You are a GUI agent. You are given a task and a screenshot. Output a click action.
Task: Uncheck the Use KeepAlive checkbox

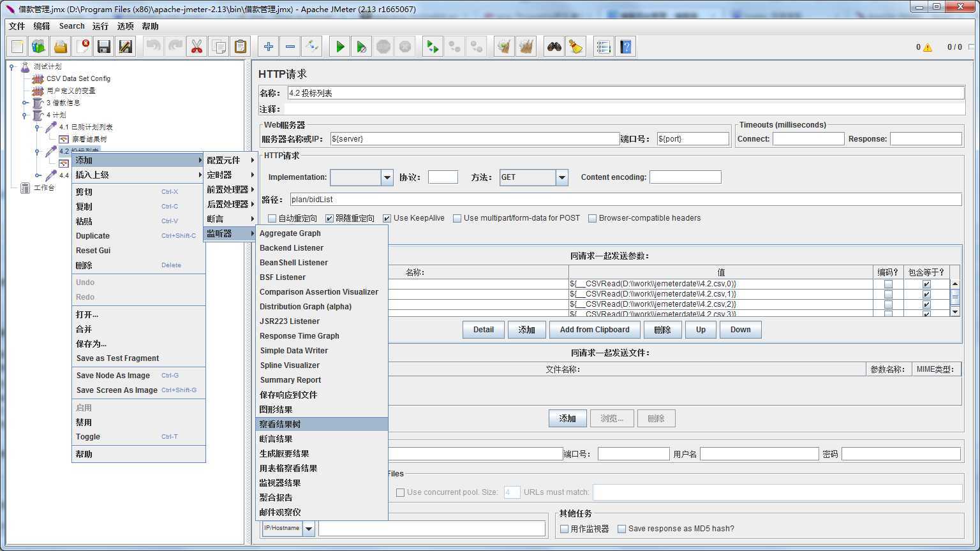click(x=387, y=218)
